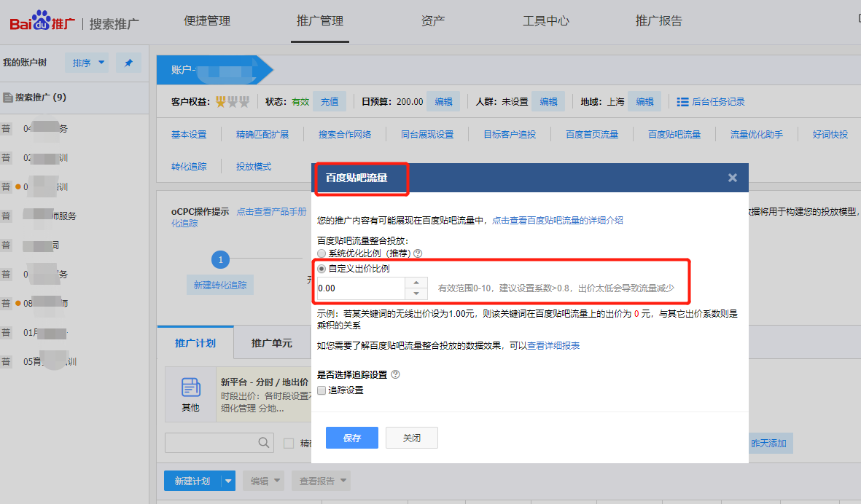Image resolution: width=861 pixels, height=504 pixels.
Task: Switch to the 推广单元 tab
Action: tap(272, 343)
